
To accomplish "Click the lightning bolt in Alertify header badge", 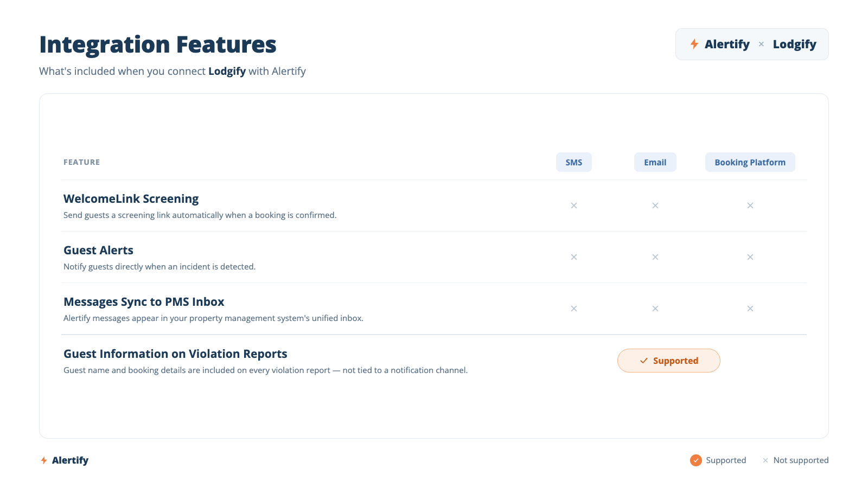I will (694, 44).
